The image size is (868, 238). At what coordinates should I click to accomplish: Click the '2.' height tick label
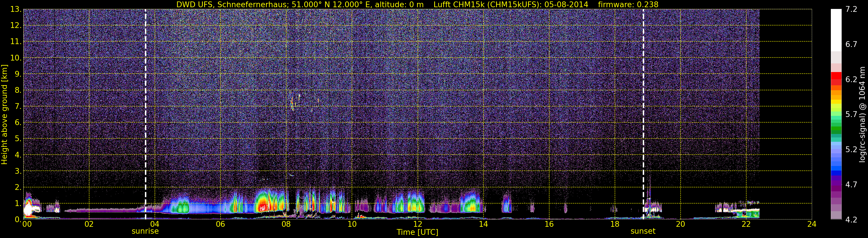click(18, 188)
